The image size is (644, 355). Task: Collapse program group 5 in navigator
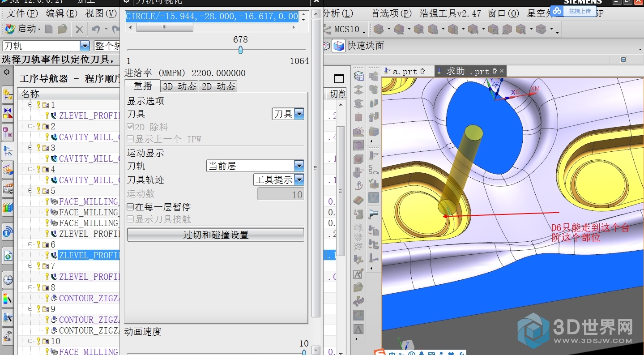pos(31,191)
